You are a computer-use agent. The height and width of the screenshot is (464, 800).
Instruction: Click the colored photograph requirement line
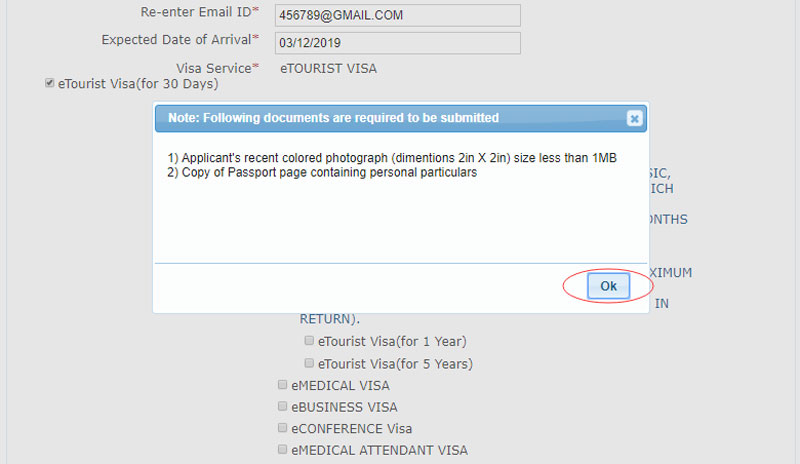tap(402, 158)
